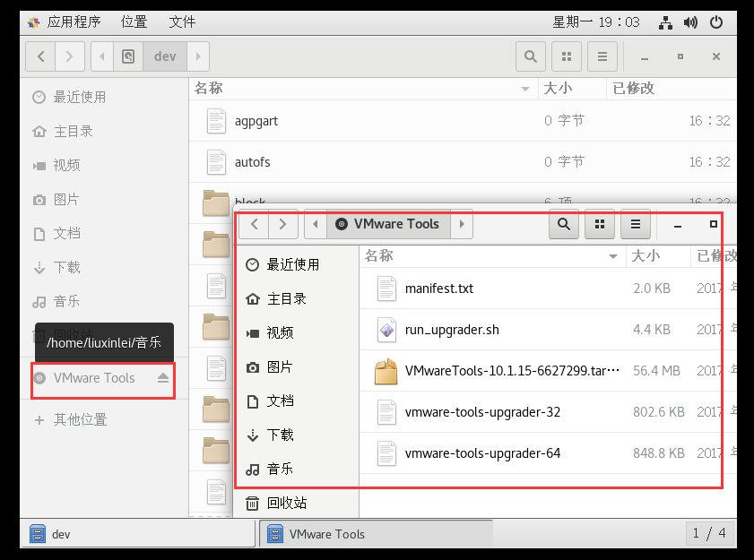The image size is (754, 560).
Task: Click the power icon in top bar
Action: [x=716, y=22]
